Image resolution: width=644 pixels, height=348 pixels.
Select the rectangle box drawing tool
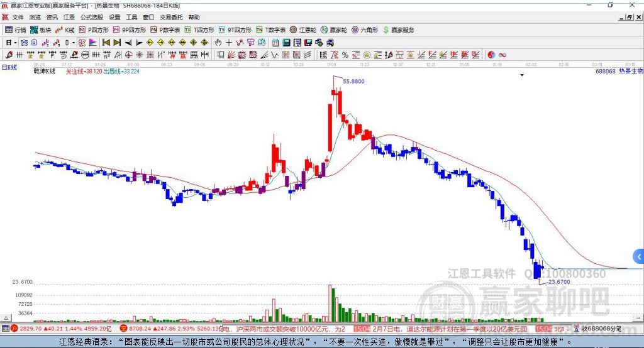pos(221,55)
